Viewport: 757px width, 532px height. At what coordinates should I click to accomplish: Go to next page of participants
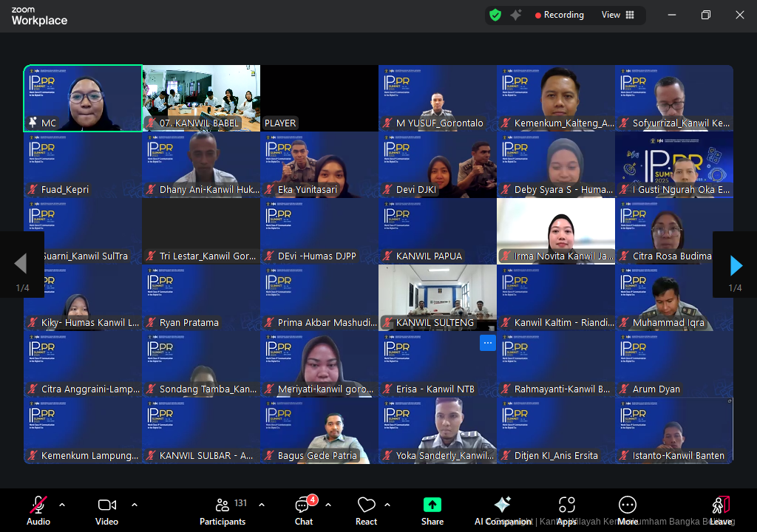(x=736, y=265)
